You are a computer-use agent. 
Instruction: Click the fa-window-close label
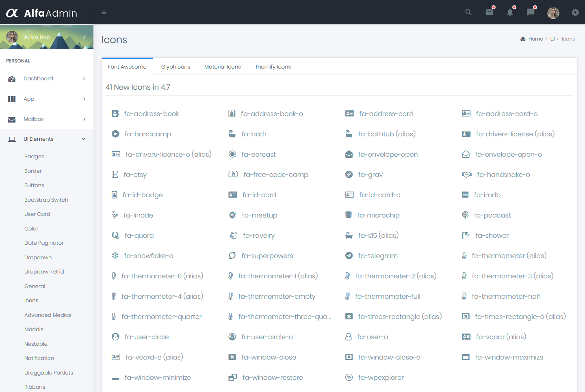click(x=269, y=357)
